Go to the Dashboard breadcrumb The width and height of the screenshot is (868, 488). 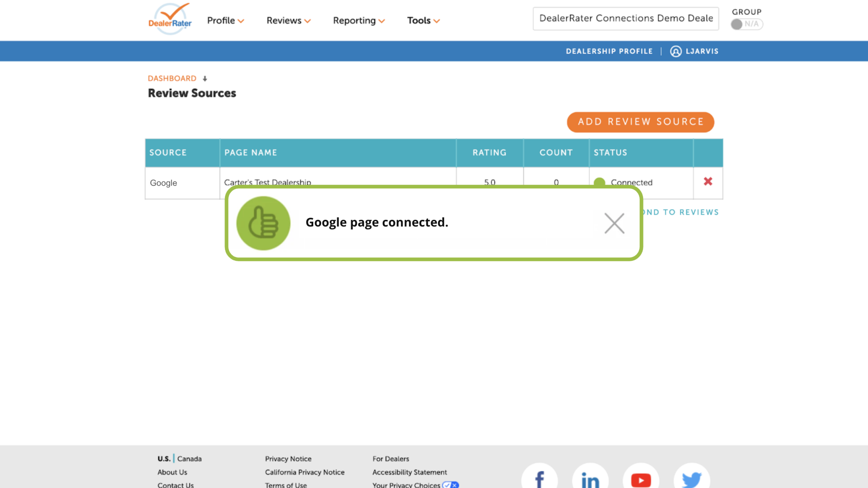pos(172,78)
